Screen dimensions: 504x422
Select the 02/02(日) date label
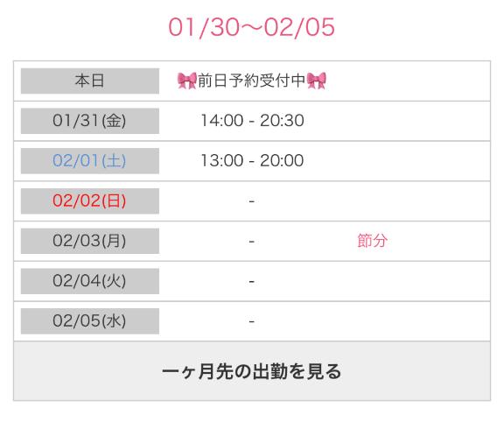pyautogui.click(x=90, y=201)
